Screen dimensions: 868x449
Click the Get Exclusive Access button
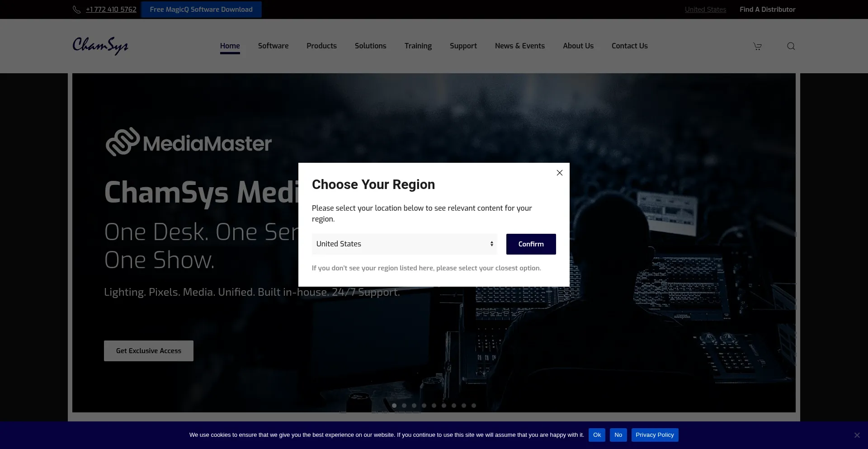(149, 351)
